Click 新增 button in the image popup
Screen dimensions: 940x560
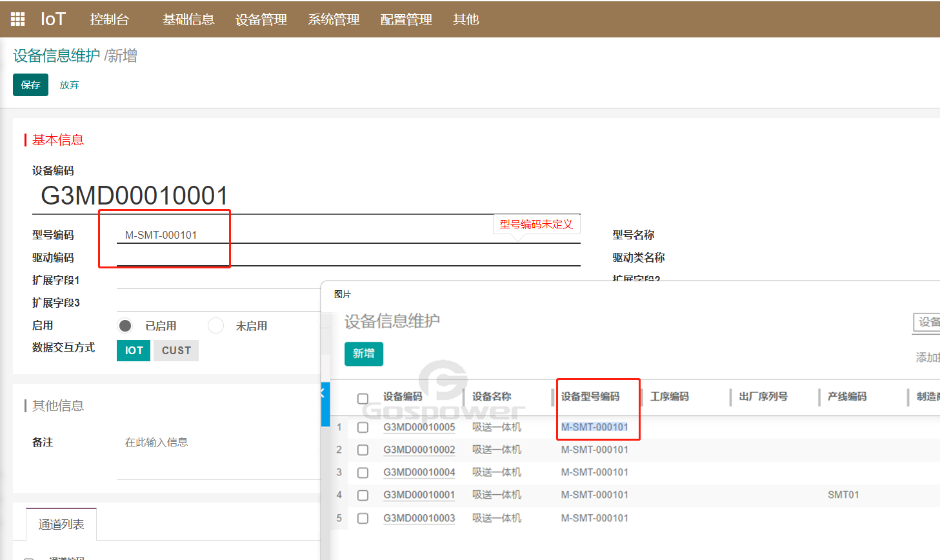point(364,354)
